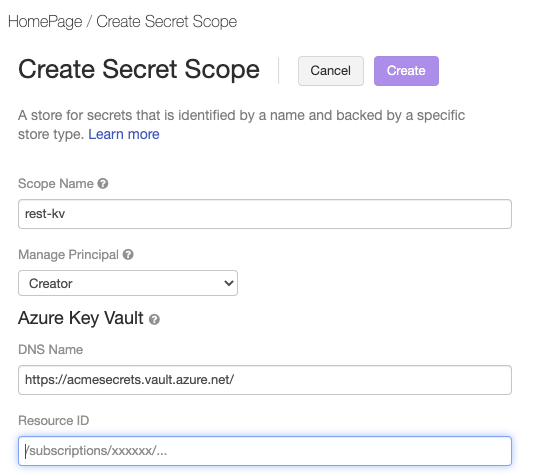The image size is (533, 474).
Task: Open the Manage Principal Creator dropdown
Action: coord(128,283)
